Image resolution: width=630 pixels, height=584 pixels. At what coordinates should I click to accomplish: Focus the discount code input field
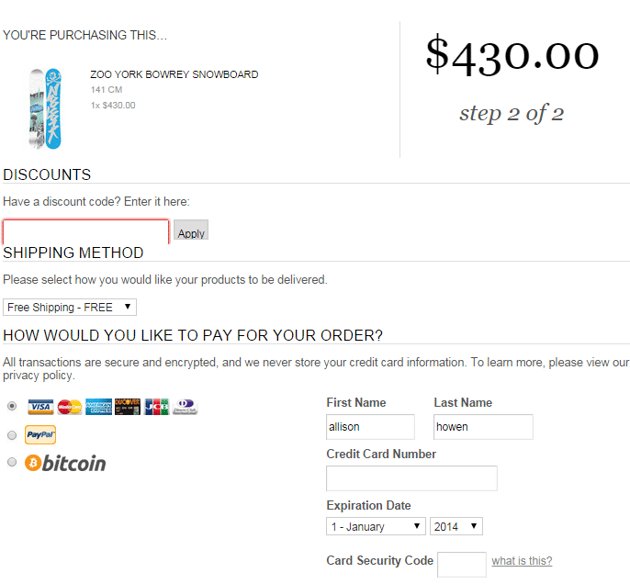point(86,232)
